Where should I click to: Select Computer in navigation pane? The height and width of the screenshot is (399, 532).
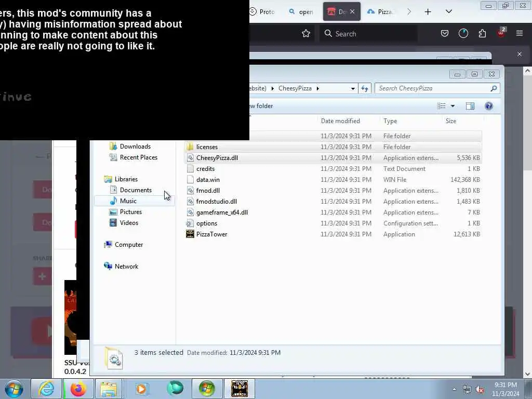click(124, 245)
